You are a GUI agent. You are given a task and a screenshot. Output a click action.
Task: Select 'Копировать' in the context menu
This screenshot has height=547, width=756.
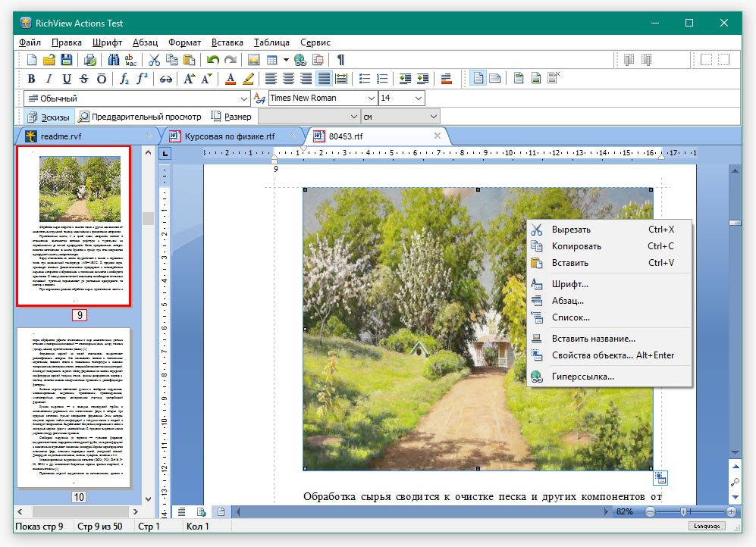click(576, 246)
